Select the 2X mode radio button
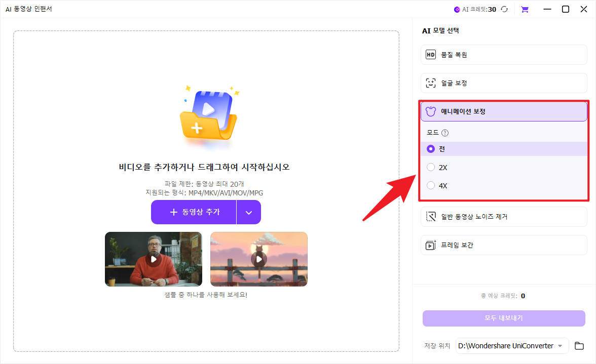 coord(431,167)
